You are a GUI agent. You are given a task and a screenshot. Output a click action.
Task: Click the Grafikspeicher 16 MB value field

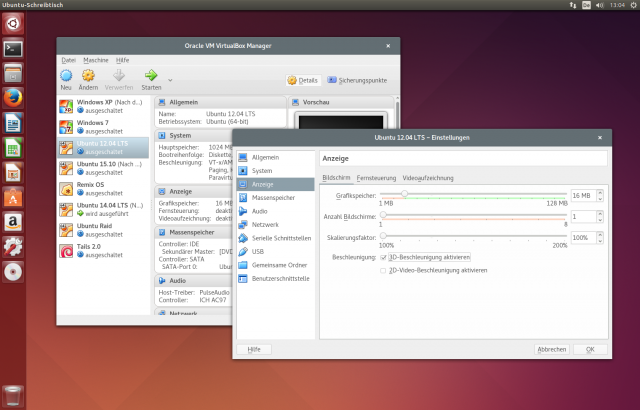click(583, 196)
